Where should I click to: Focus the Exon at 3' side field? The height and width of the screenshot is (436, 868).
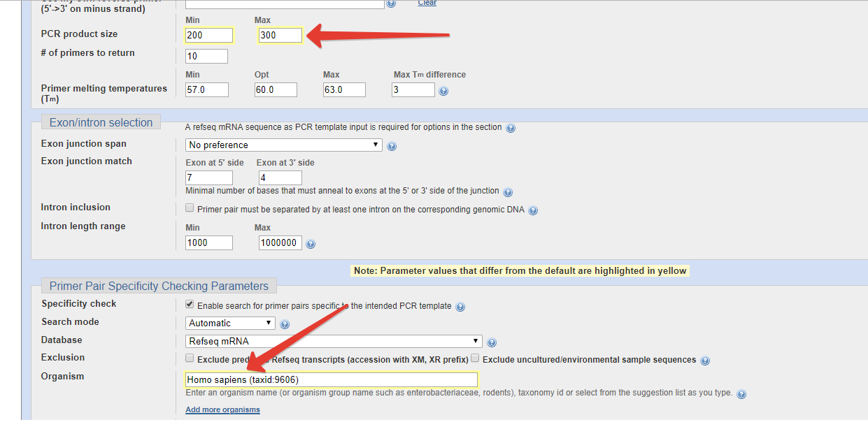pos(280,177)
